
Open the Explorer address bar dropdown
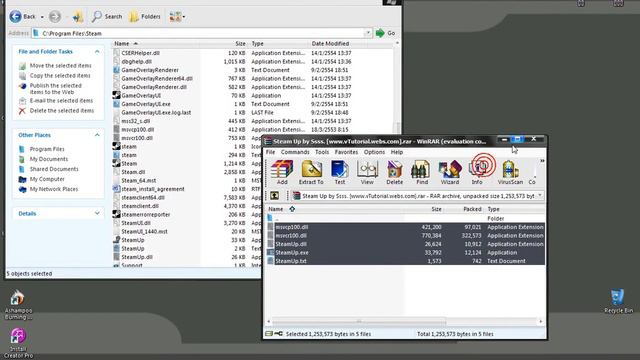pos(368,33)
